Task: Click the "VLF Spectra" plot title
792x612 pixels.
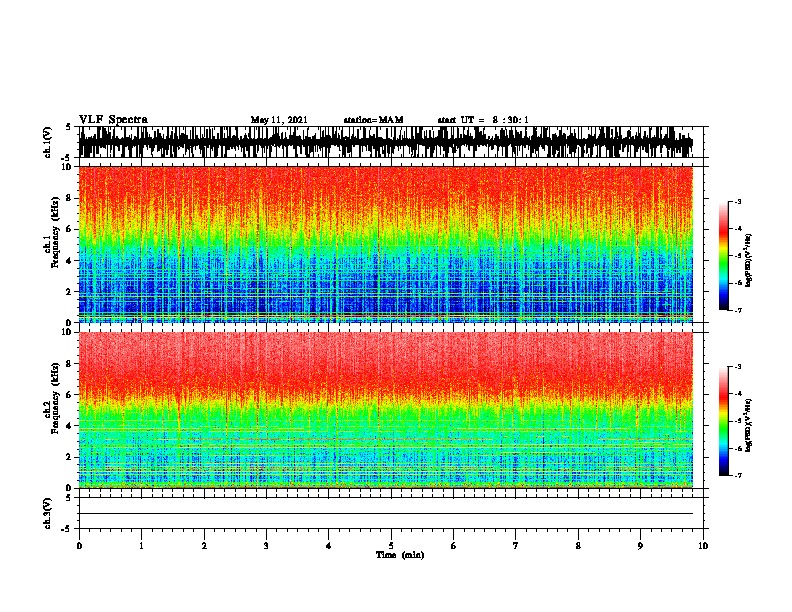Action: tap(113, 120)
